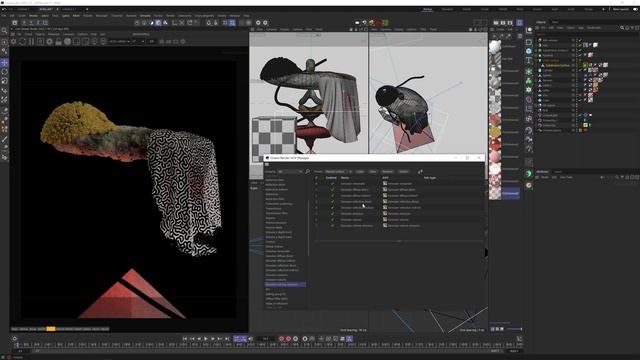640x360 pixels.
Task: Play the animation forward
Action: coord(205,339)
